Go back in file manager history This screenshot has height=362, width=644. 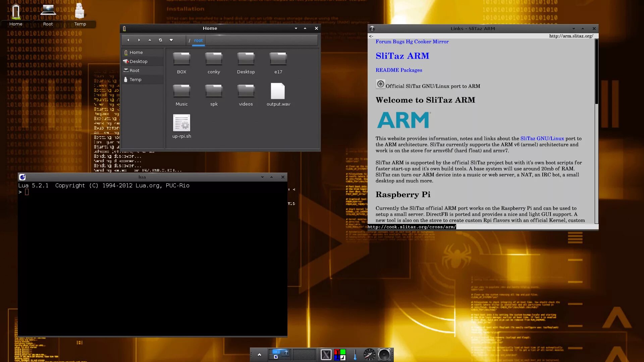coord(128,40)
